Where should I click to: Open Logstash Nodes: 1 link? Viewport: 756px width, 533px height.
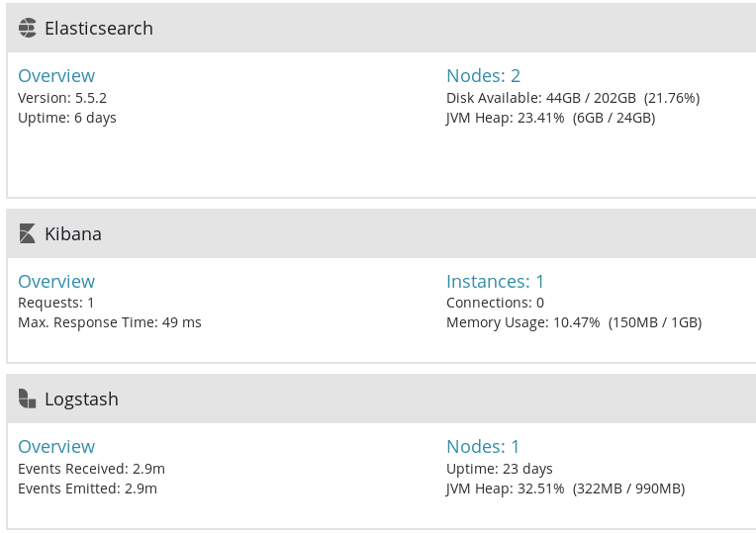tap(483, 447)
